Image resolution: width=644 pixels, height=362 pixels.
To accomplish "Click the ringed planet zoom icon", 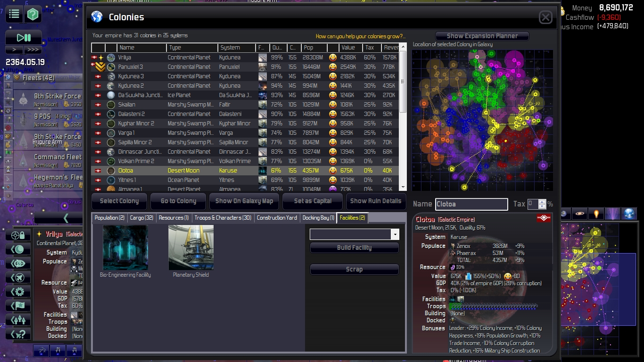I will pos(580,214).
